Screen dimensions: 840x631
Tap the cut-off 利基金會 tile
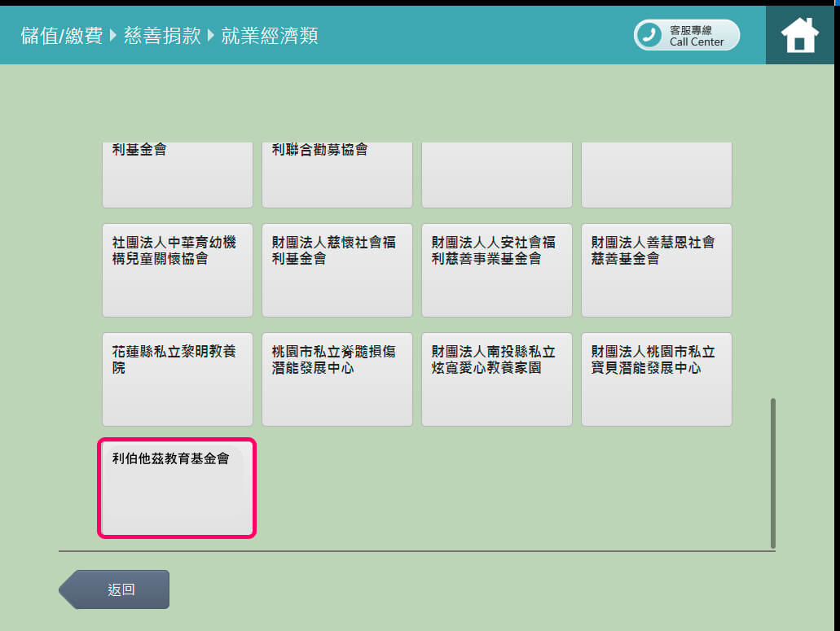pos(177,174)
